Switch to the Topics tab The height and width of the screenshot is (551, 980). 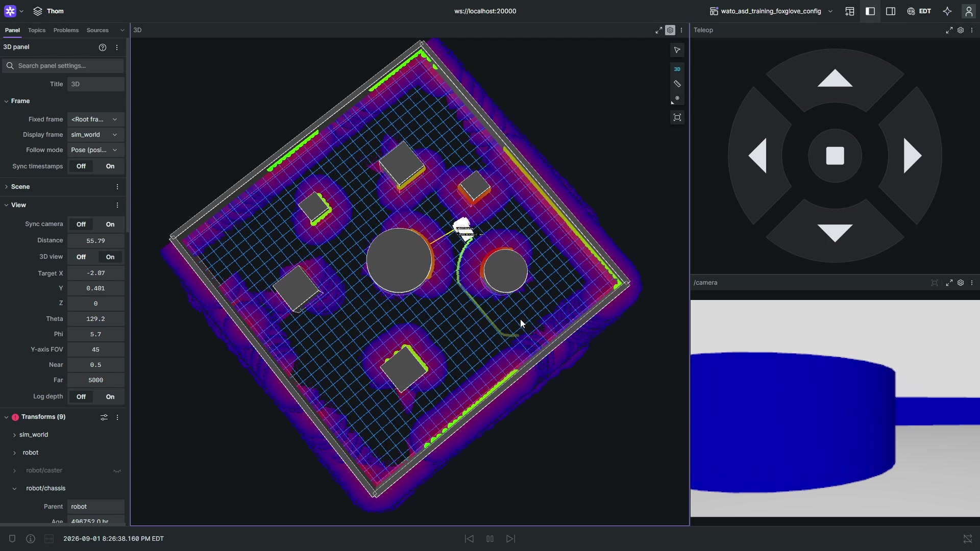tap(37, 31)
